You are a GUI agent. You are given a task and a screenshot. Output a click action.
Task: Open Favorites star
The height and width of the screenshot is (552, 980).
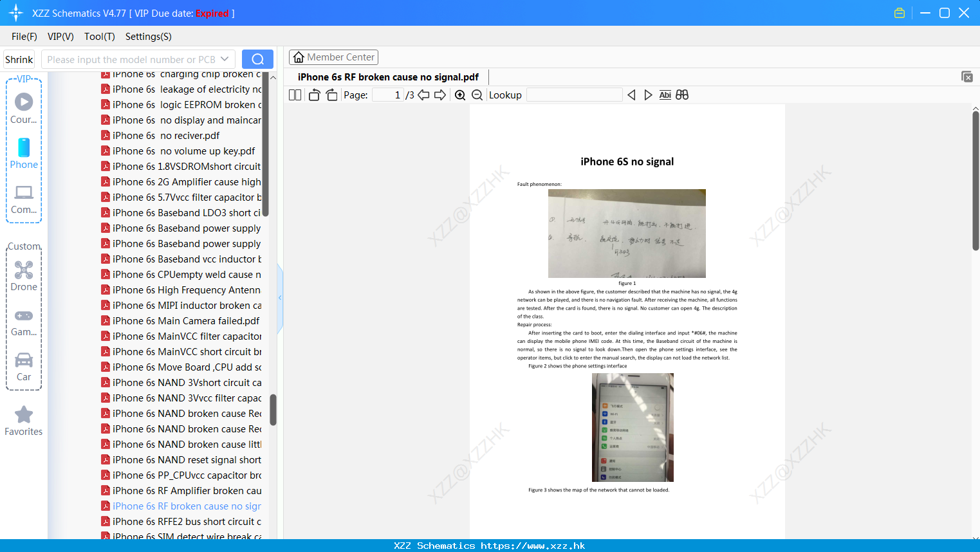click(24, 421)
